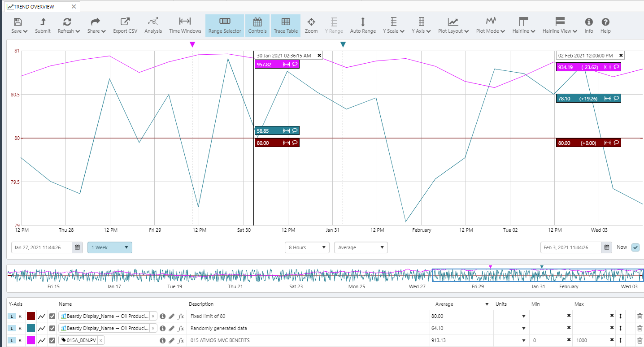Open Time Windows tool
Screen dimensions: 644x347
[185, 26]
